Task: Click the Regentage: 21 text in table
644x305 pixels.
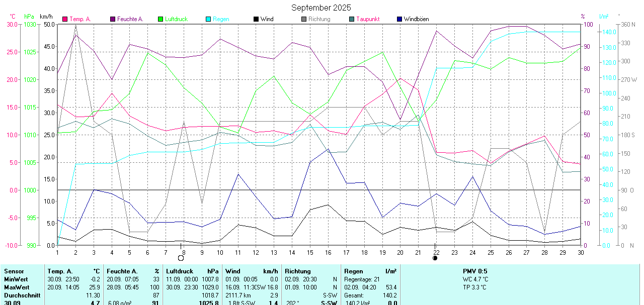Action: pyautogui.click(x=362, y=279)
